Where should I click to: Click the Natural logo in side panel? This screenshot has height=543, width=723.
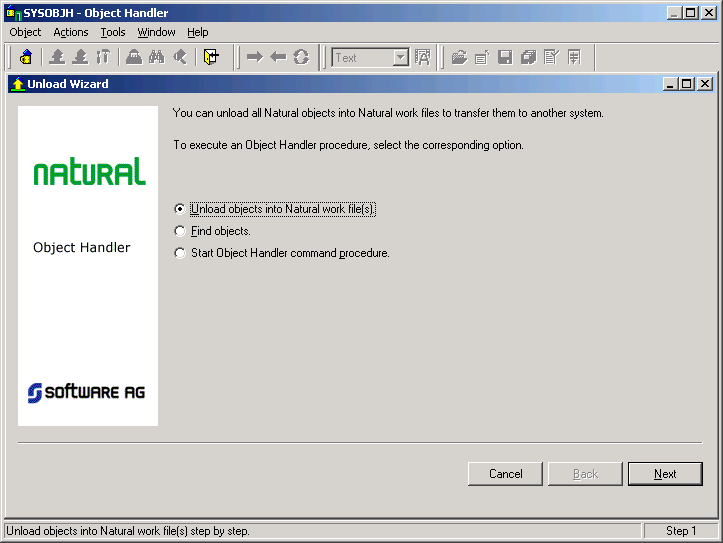(89, 171)
